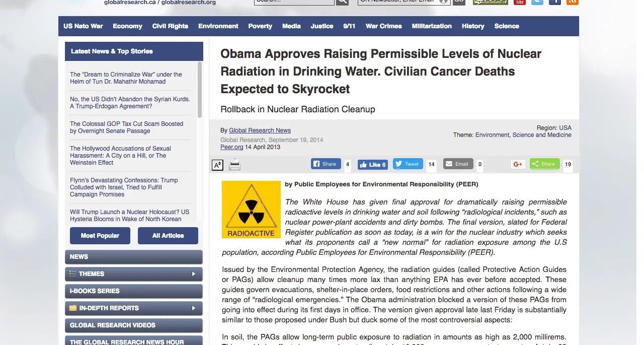Open "Dream to Criminalize War" story link
Image resolution: width=644 pixels, height=345 pixels.
click(x=126, y=78)
